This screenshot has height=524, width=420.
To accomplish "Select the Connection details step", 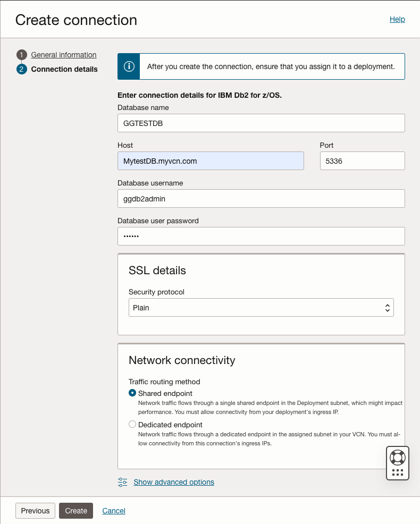I will tap(64, 69).
